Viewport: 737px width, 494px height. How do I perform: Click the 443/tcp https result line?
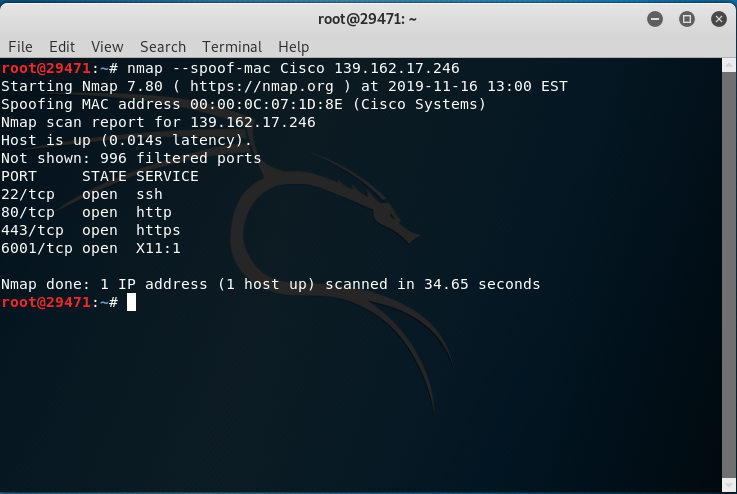91,230
